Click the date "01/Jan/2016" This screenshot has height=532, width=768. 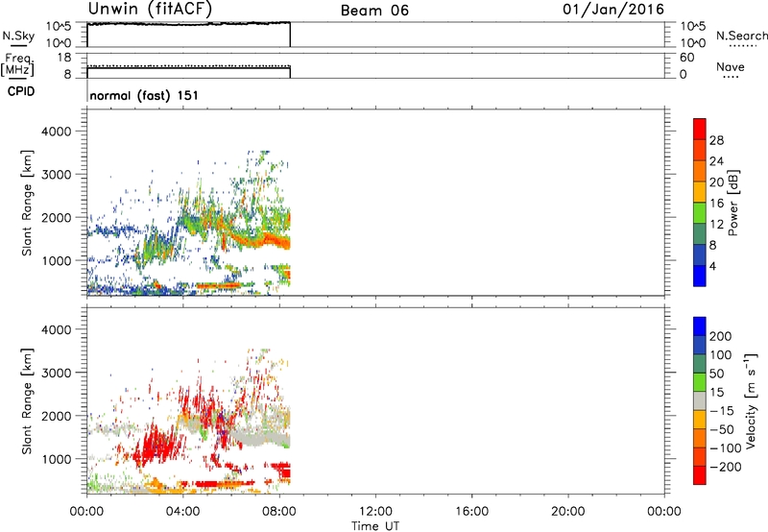tap(613, 10)
